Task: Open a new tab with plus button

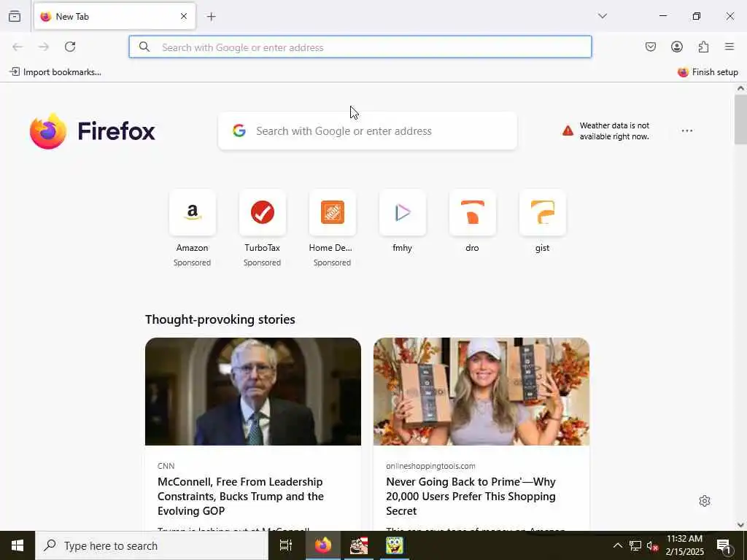Action: click(x=211, y=17)
